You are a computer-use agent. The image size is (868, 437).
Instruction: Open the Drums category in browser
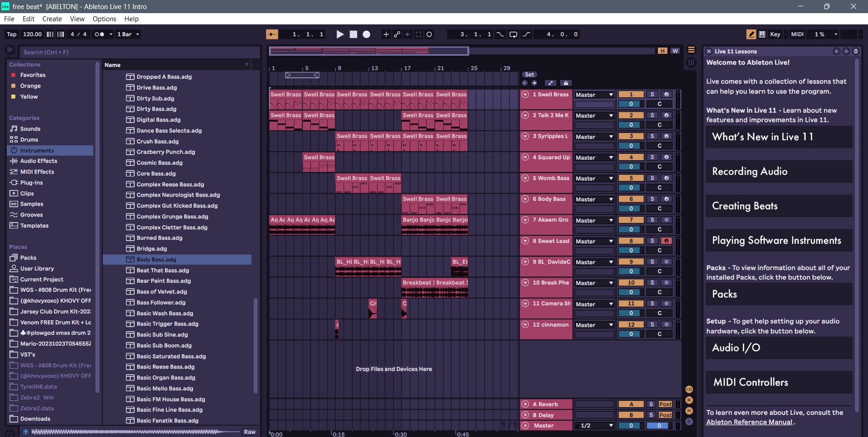29,140
